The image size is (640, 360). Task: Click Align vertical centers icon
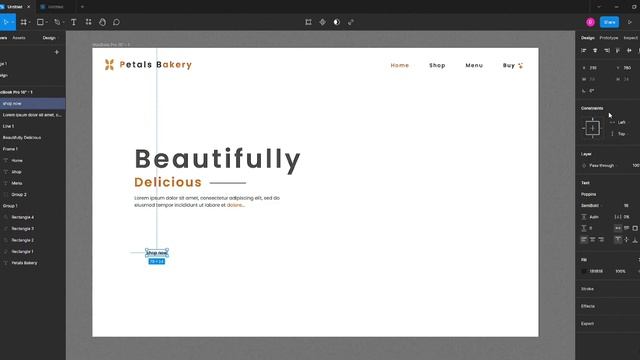629,50
